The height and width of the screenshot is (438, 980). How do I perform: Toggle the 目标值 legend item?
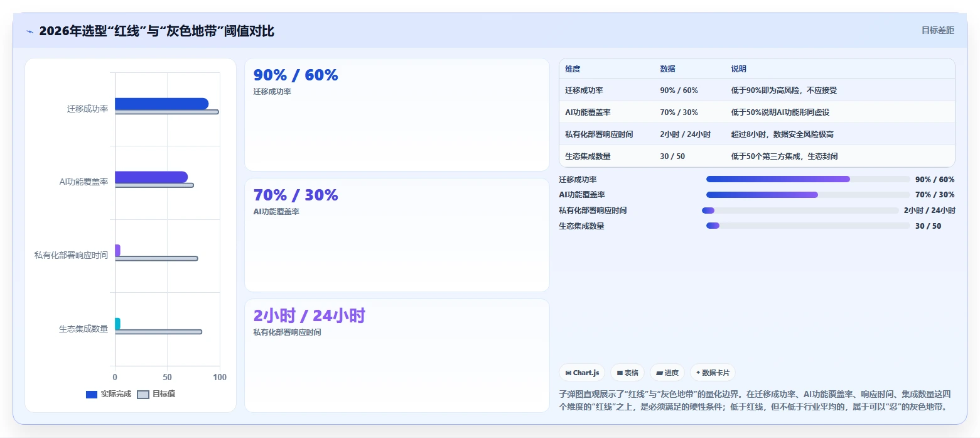point(156,394)
